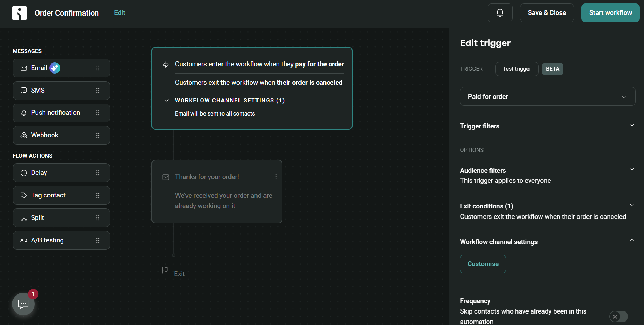Click Edit next to the workflow name
The height and width of the screenshot is (325, 644).
pyautogui.click(x=120, y=13)
